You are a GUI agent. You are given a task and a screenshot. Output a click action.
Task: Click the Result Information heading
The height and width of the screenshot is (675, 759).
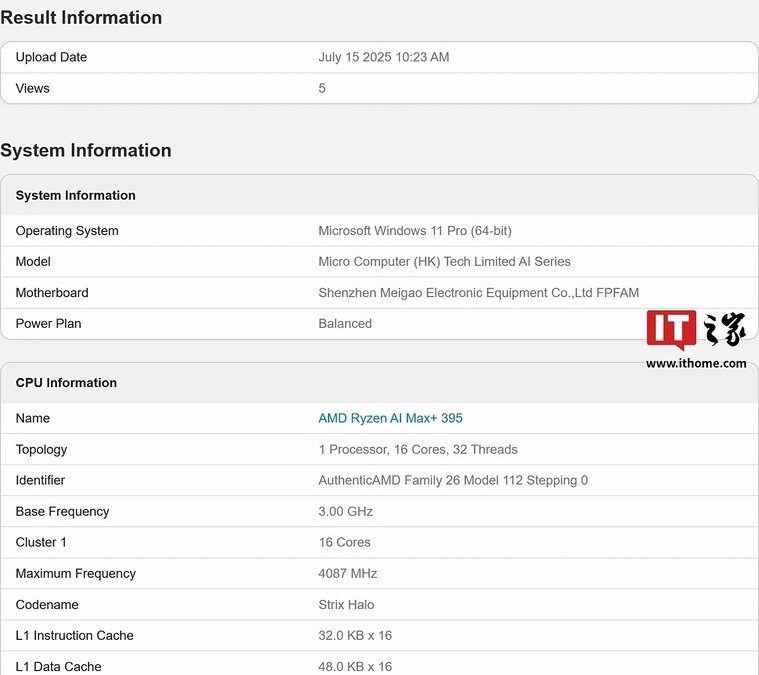click(x=81, y=18)
